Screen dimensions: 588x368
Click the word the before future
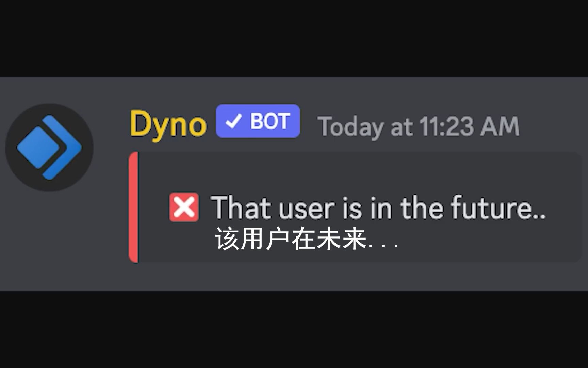[422, 207]
